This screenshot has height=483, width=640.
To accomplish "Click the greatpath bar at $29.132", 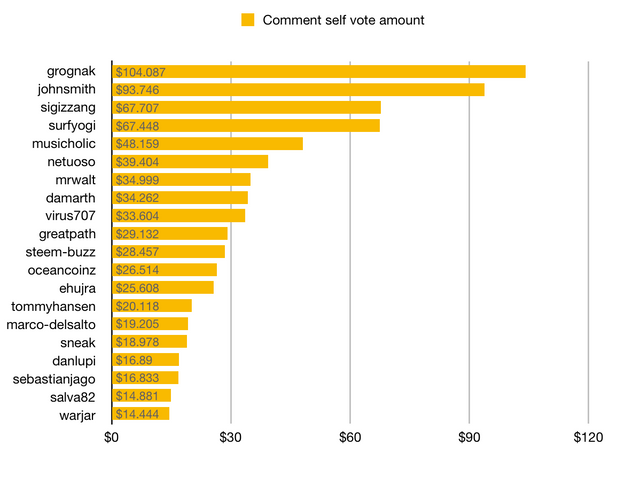I will pyautogui.click(x=170, y=234).
